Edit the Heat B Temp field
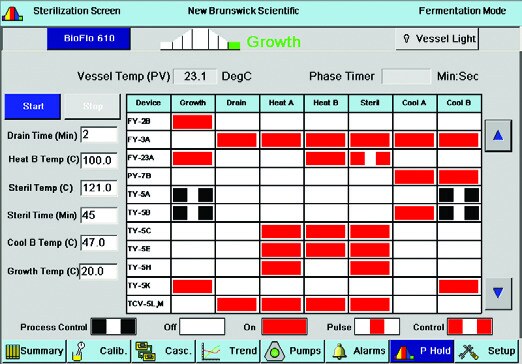Screen dimensions: 522x364 99,160
